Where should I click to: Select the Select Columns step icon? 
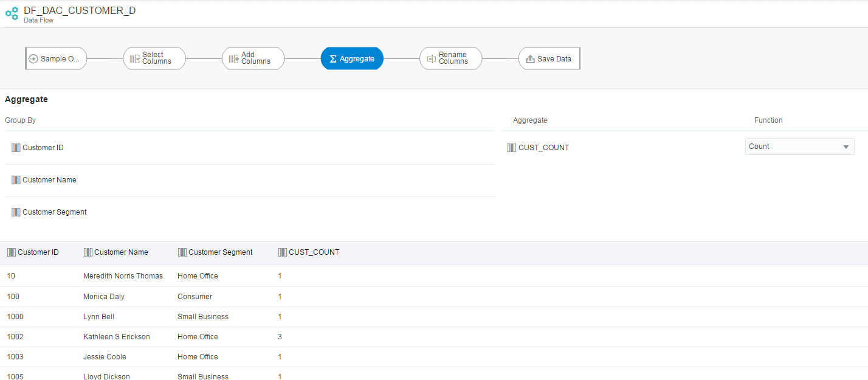(134, 58)
